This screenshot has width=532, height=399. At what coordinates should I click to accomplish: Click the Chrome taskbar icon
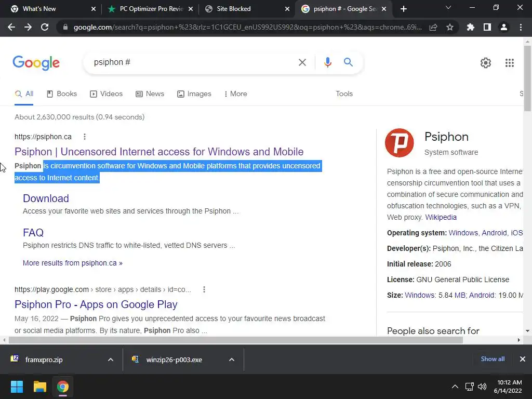coord(62,387)
